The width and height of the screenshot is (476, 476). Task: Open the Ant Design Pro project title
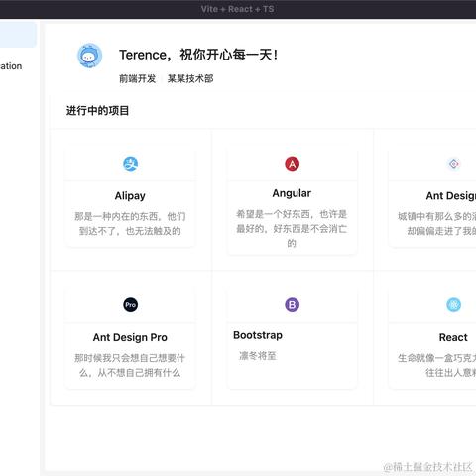pos(130,337)
